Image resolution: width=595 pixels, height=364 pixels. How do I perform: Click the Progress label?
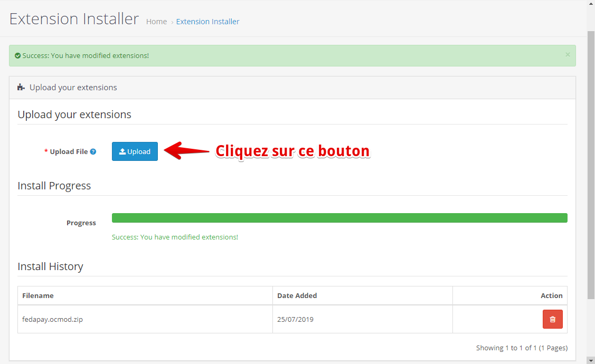tap(81, 223)
